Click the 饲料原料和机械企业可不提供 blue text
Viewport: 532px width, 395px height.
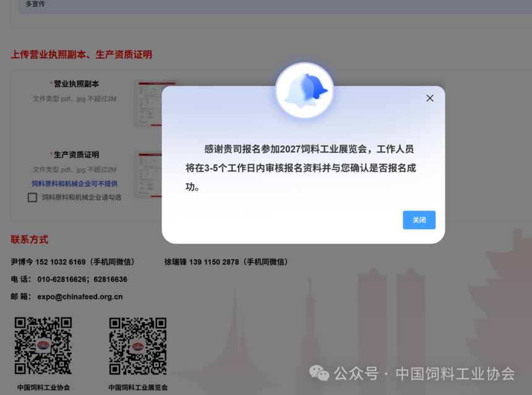75,184
